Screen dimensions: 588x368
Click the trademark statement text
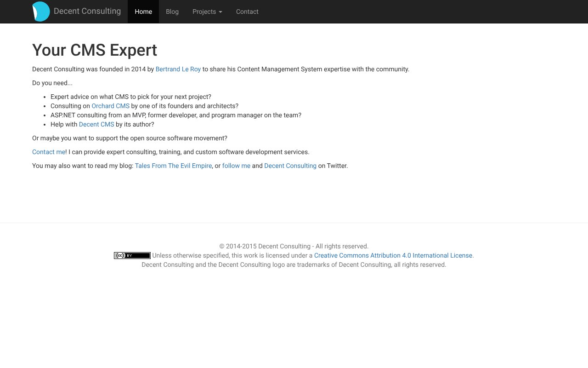pyautogui.click(x=294, y=264)
